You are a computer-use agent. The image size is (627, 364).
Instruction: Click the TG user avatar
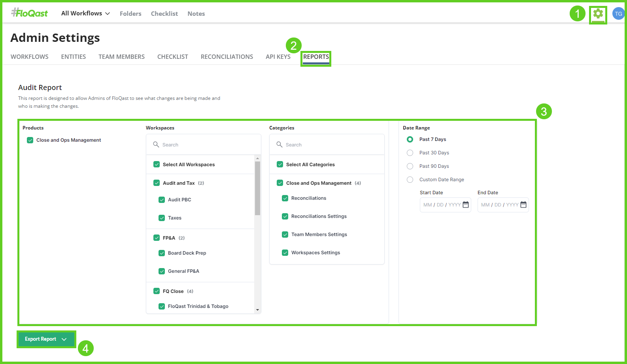618,14
